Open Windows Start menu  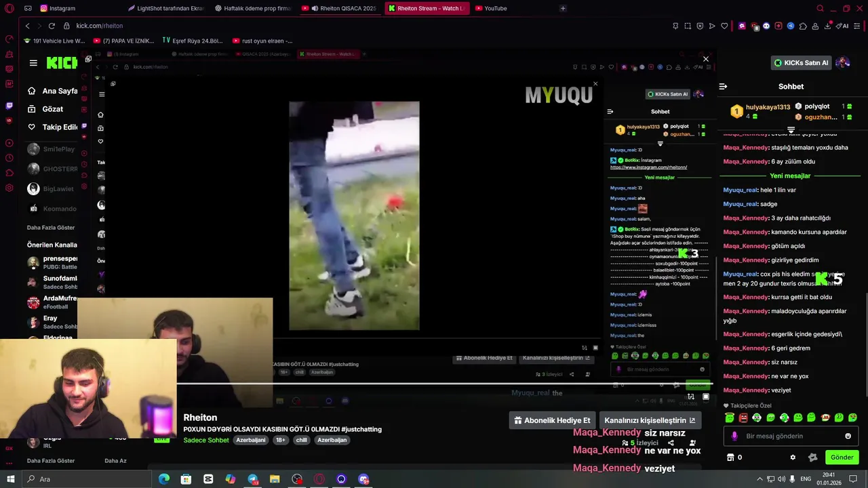10,479
